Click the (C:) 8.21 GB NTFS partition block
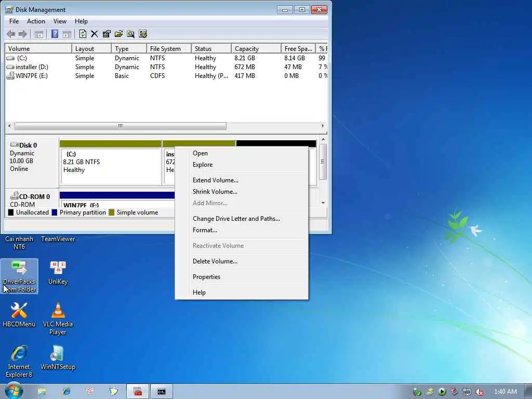This screenshot has width=532, height=399. [111, 163]
